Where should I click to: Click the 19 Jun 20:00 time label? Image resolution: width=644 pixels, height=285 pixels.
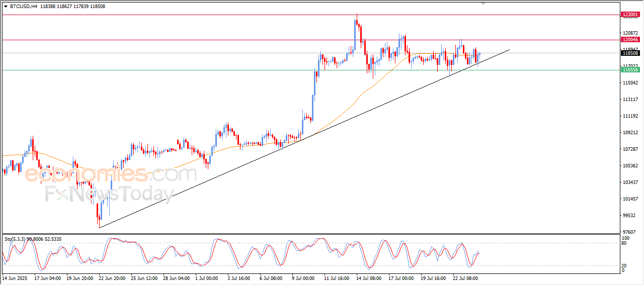point(79,277)
